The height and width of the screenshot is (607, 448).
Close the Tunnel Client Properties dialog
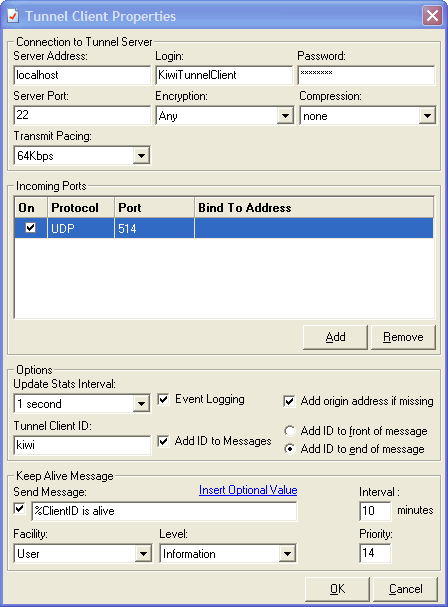(x=432, y=16)
